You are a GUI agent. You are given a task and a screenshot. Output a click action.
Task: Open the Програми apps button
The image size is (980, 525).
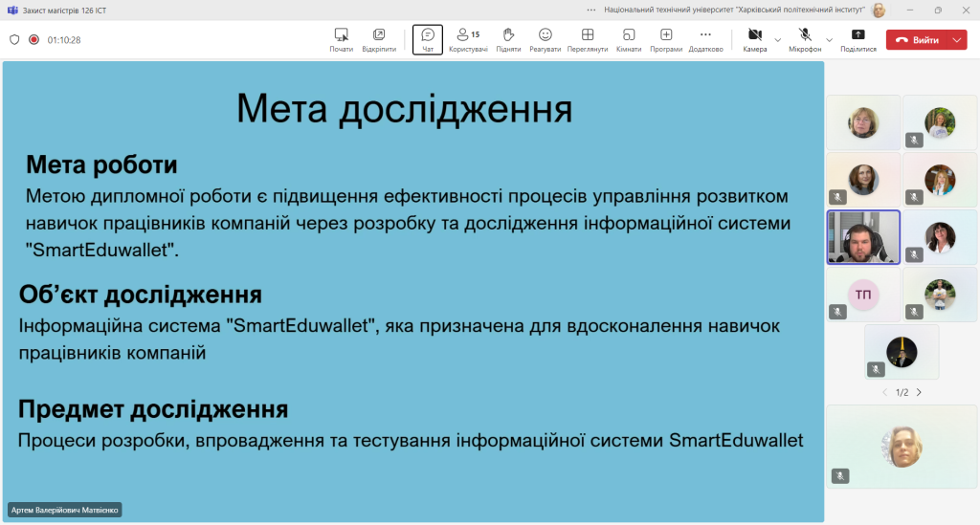(666, 40)
